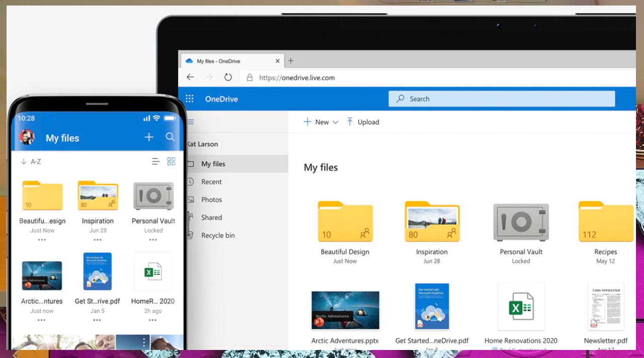Screen dimensions: 644x358
Task: Click the My files page heading on web
Action: click(321, 167)
